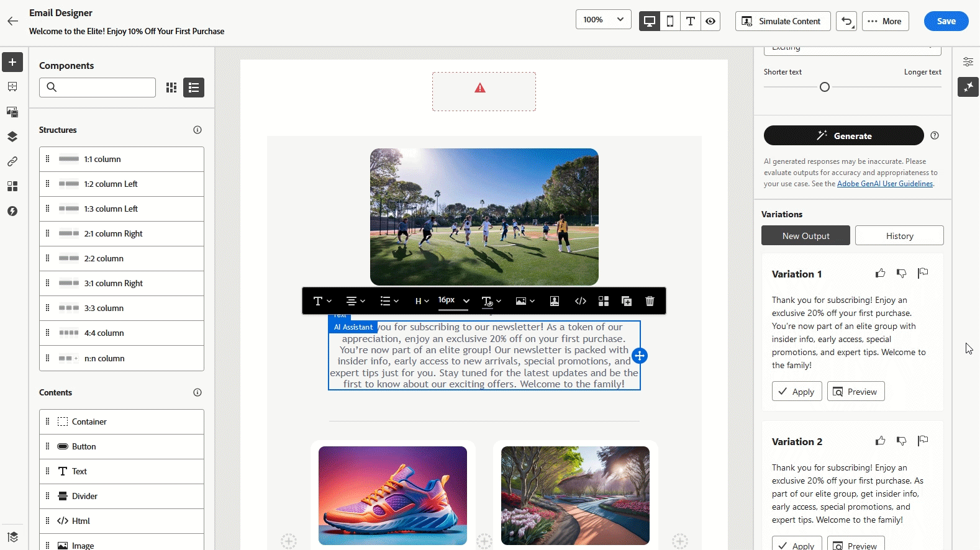Select the Container content component
The image size is (980, 550).
pyautogui.click(x=122, y=422)
